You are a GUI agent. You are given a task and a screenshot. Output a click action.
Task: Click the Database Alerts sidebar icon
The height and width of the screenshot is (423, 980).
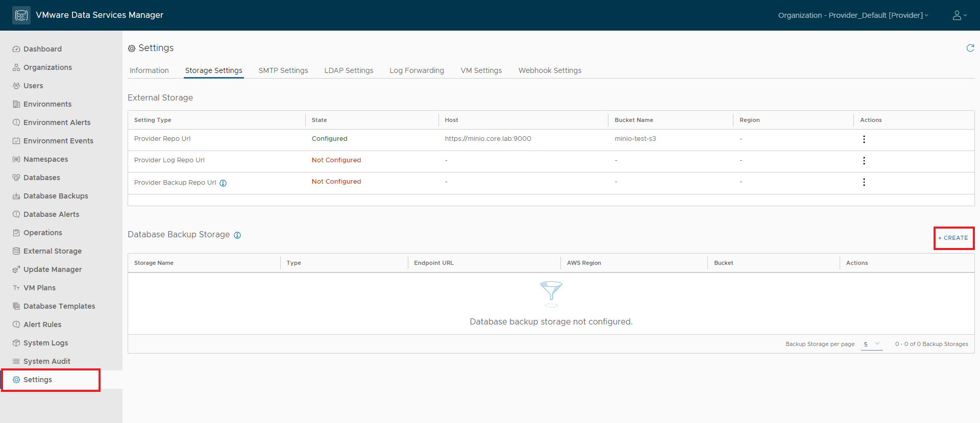coord(16,214)
